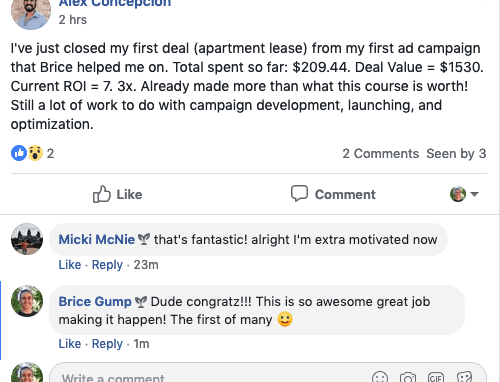
Task: Open the wow face reaction icon
Action: click(35, 153)
